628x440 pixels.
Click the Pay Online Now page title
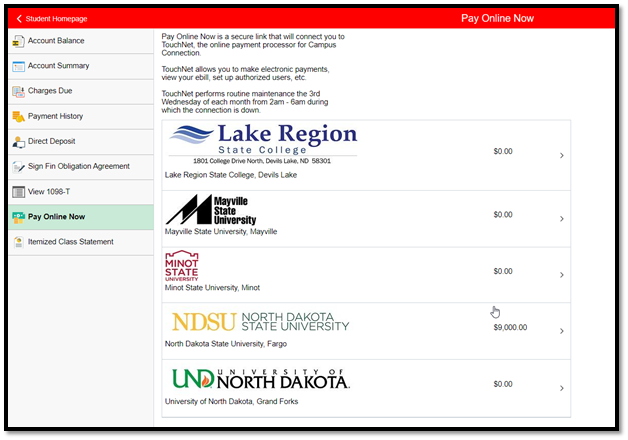point(497,18)
